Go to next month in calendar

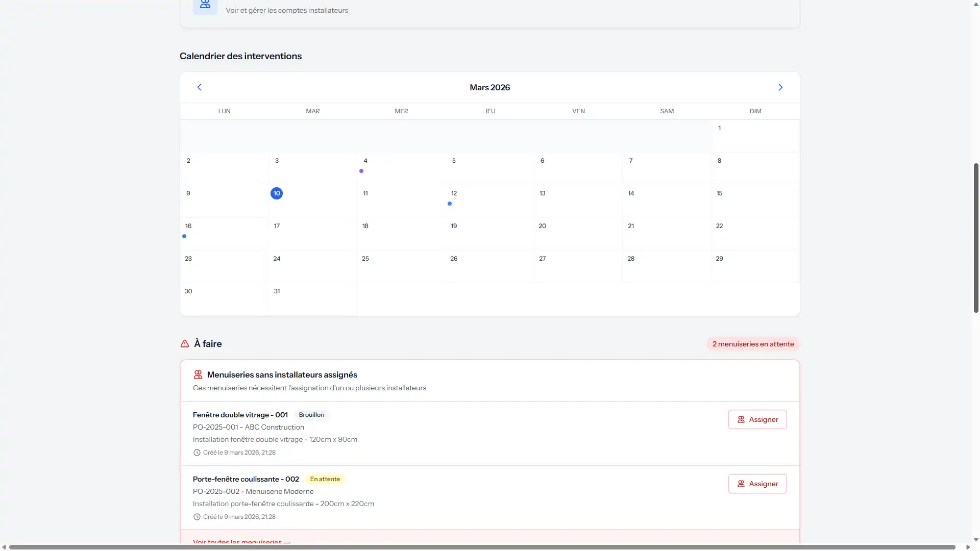click(x=780, y=87)
